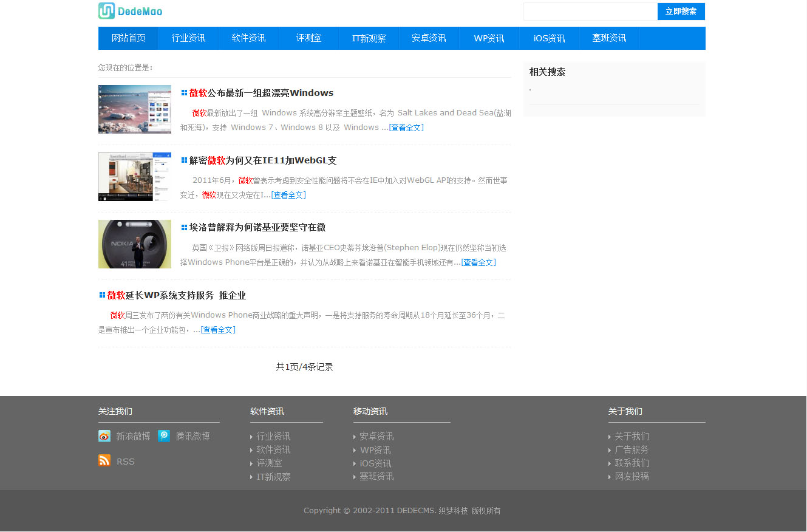807x532 pixels.
Task: Open the Sina Weibo (新浪微博) icon
Action: [104, 436]
